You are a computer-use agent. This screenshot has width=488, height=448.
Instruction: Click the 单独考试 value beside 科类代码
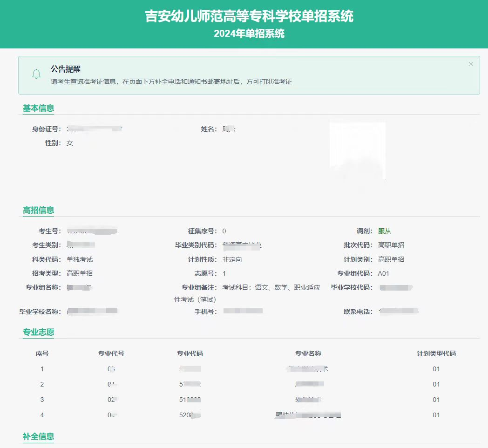(x=80, y=259)
